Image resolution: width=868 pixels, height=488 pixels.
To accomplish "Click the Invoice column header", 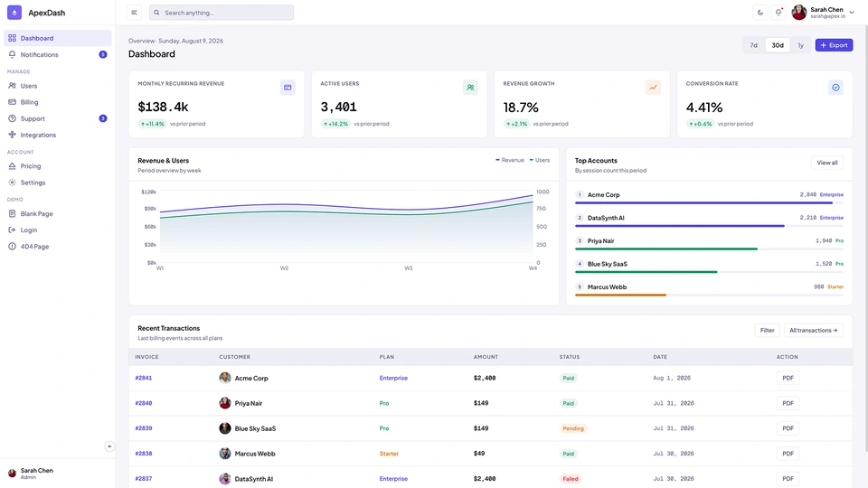I will pos(146,357).
